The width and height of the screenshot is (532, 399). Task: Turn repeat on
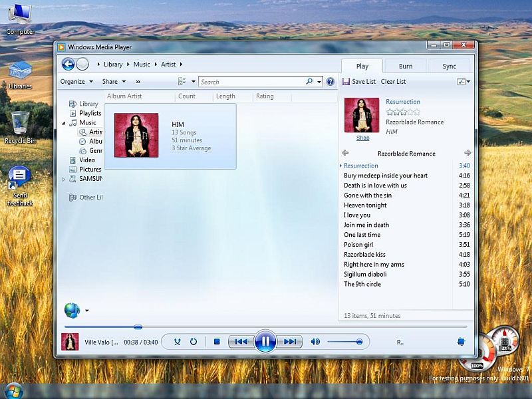coord(194,342)
